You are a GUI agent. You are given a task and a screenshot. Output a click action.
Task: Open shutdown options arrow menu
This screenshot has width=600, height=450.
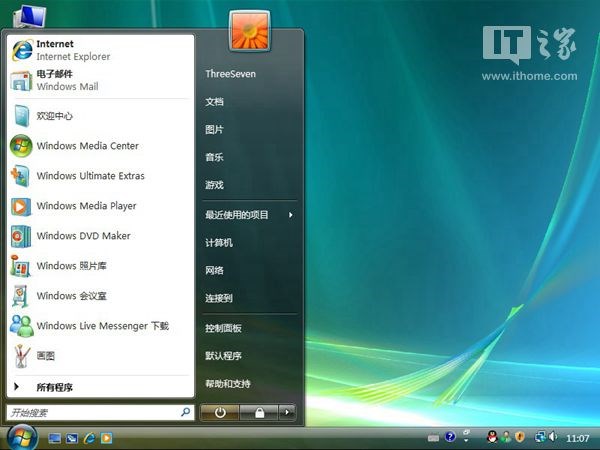287,412
